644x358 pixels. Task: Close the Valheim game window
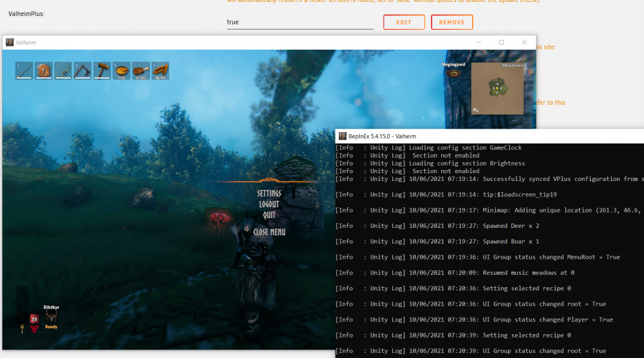(x=524, y=42)
